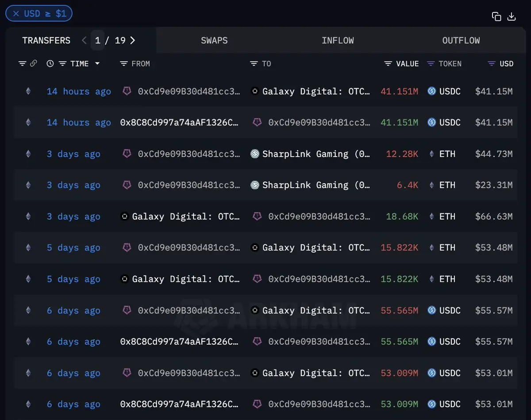
Task: Select the TRANSFERS tab
Action: pyautogui.click(x=46, y=40)
